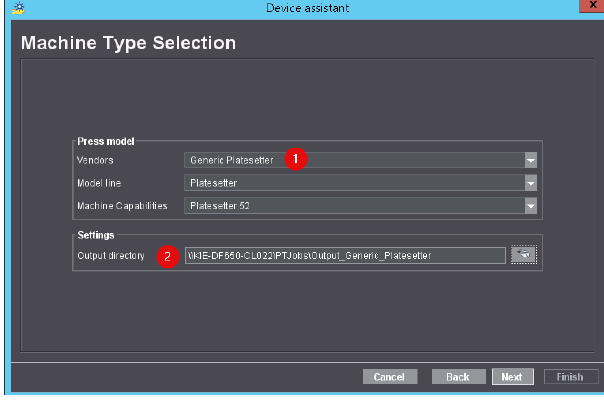Click the browse folder icon for Output directory
Screen dimensions: 604x403
(x=524, y=256)
